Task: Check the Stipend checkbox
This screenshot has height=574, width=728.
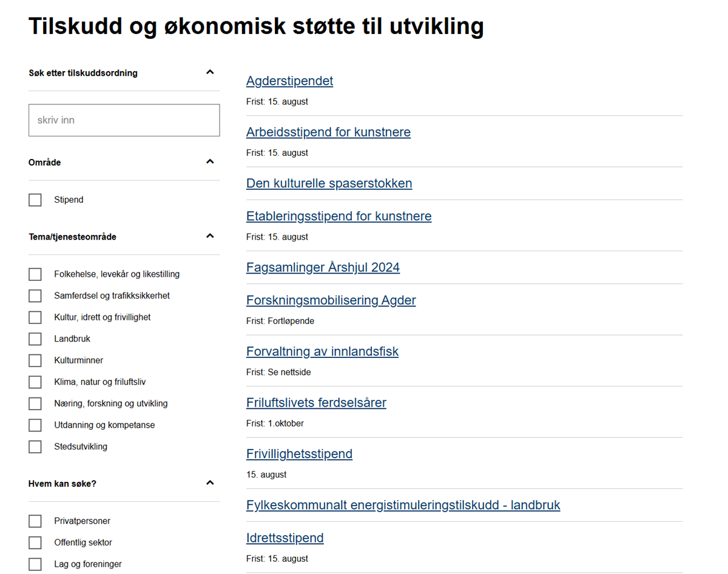Action: coord(35,200)
